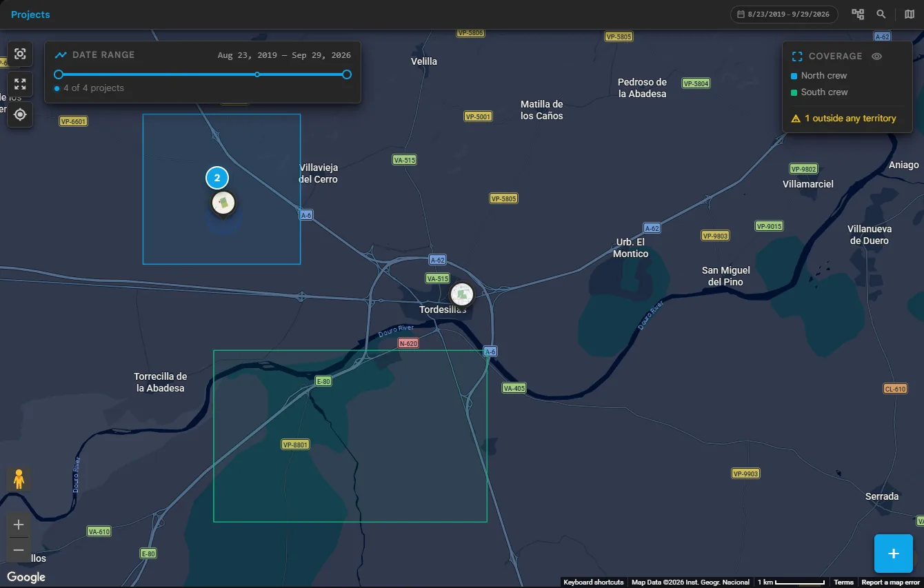Open the project marker below the cluster badge

click(x=223, y=203)
